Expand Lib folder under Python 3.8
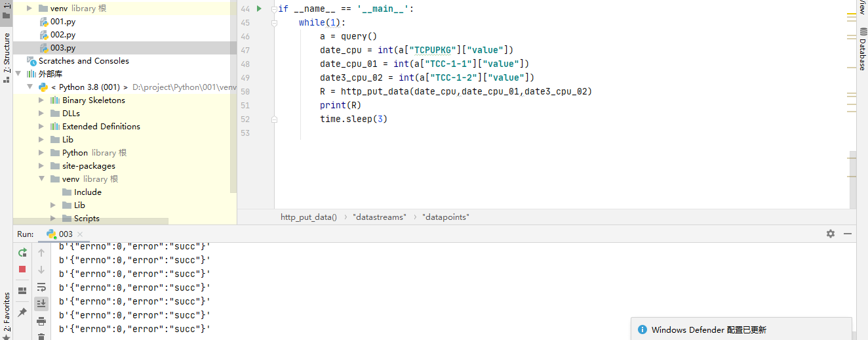 coord(42,140)
